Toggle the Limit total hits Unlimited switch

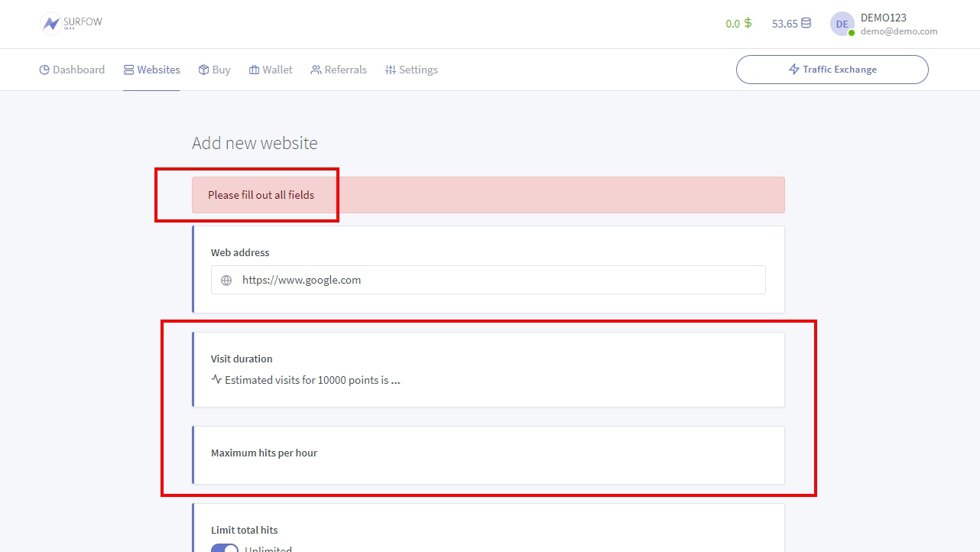click(225, 547)
